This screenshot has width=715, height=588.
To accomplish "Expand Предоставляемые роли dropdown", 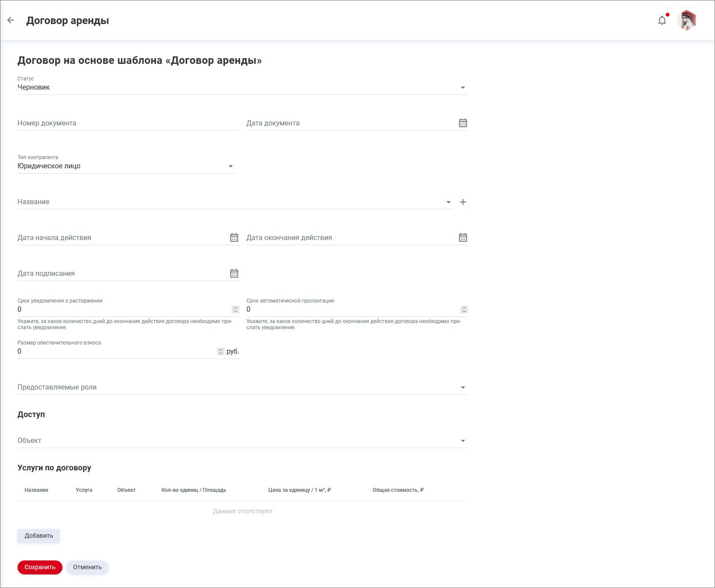I will click(x=463, y=388).
